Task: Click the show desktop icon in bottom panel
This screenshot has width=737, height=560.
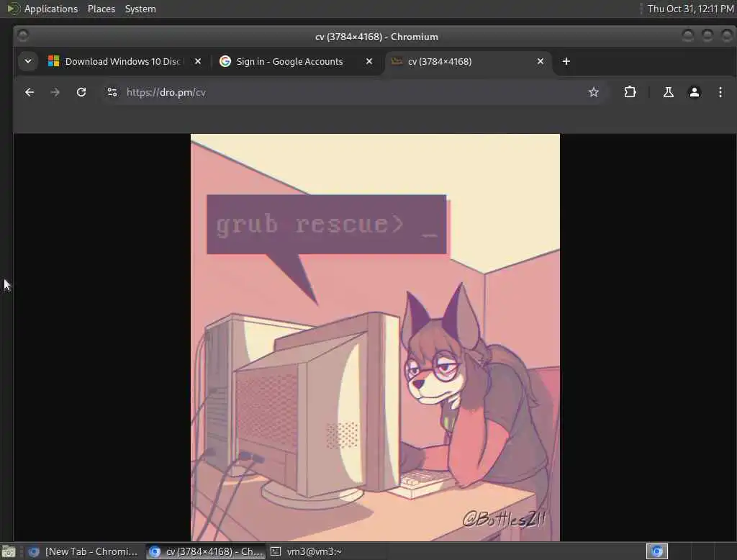Action: [9, 551]
